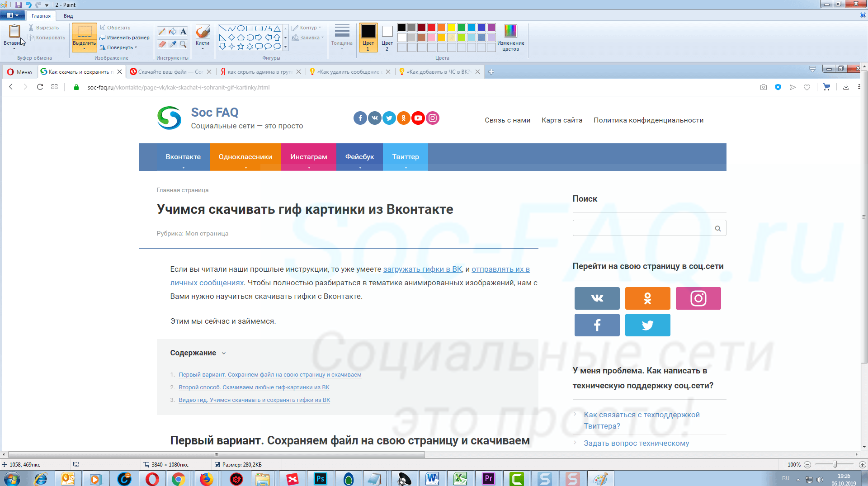Image resolution: width=868 pixels, height=486 pixels.
Task: Select the Text tool
Action: click(x=183, y=31)
